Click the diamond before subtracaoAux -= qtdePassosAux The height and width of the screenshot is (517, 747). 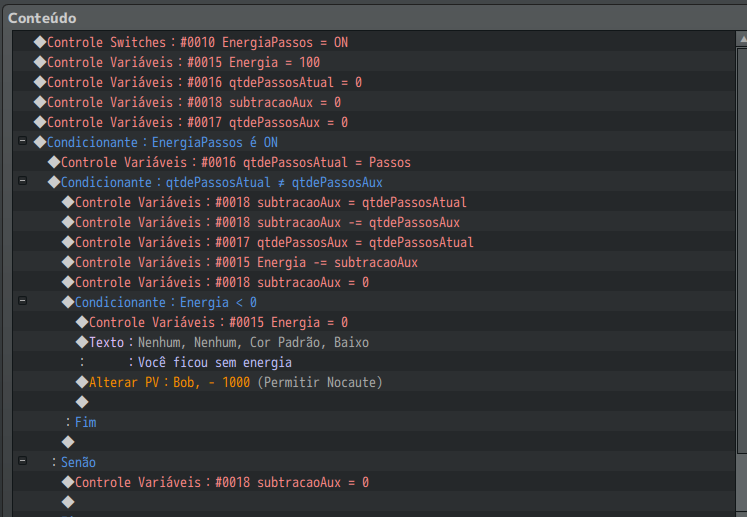coord(68,222)
